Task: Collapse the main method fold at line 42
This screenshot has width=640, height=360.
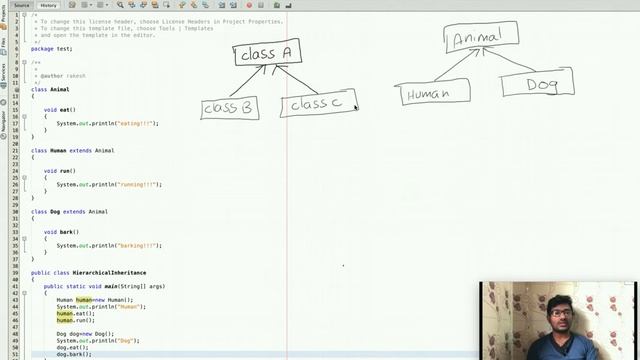Action: tap(24, 293)
